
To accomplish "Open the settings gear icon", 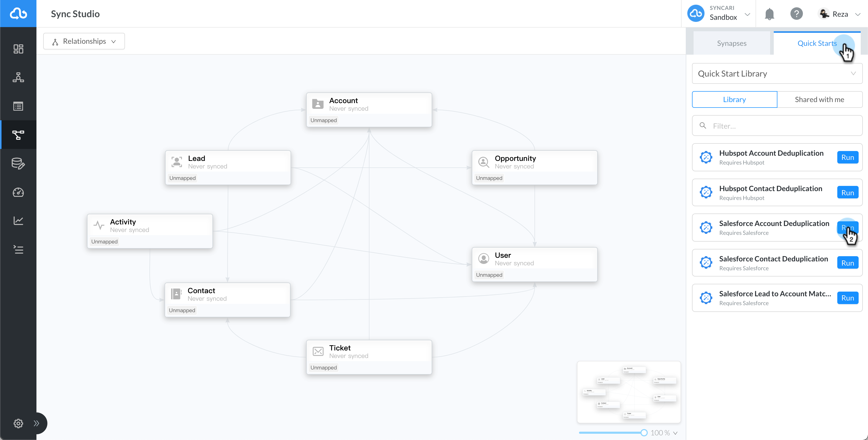I will coord(18,423).
